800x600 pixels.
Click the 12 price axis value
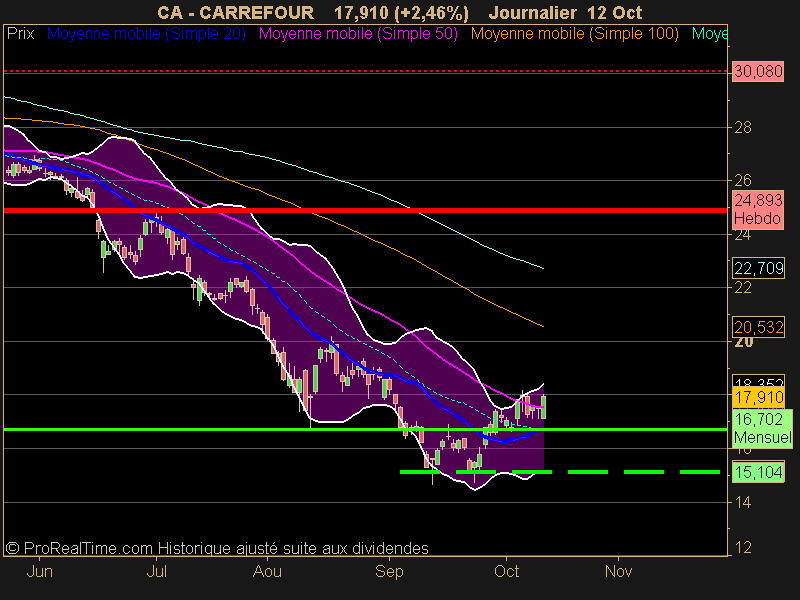click(x=743, y=547)
